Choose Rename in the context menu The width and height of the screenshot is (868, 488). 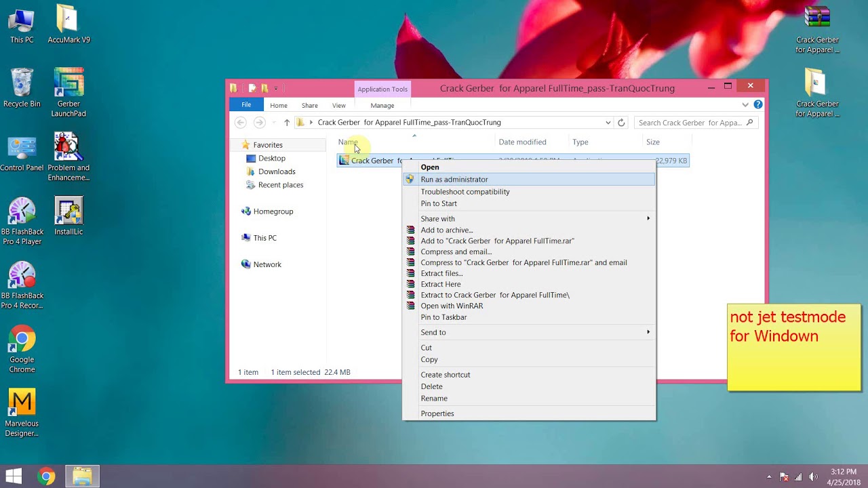529,398
